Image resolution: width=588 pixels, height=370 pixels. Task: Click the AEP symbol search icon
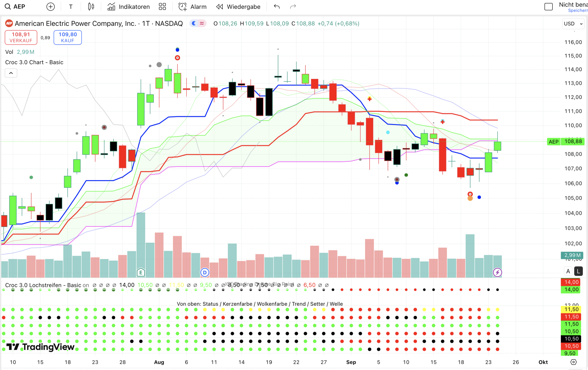point(8,7)
